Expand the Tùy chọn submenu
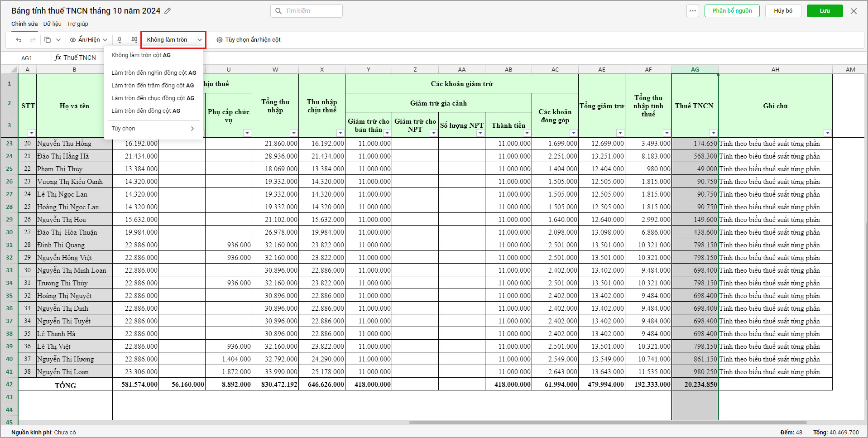This screenshot has height=438, width=868. tap(153, 129)
